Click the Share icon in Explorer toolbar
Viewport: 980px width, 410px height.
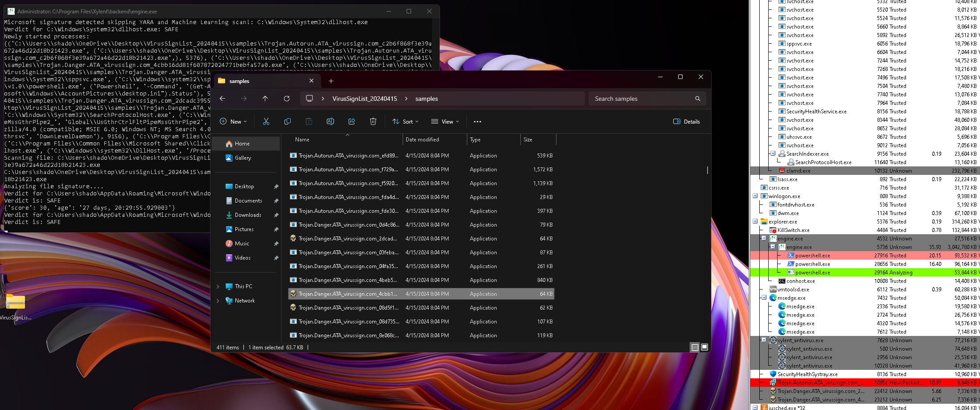pyautogui.click(x=352, y=121)
